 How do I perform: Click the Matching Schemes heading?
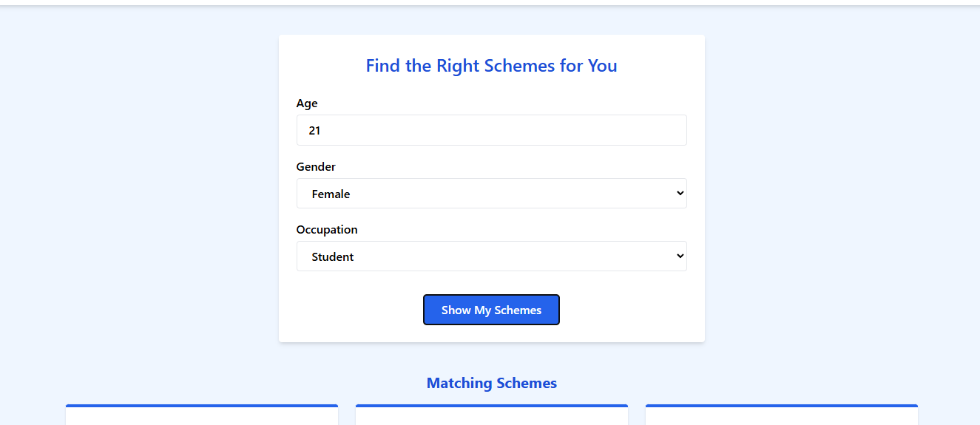point(491,383)
